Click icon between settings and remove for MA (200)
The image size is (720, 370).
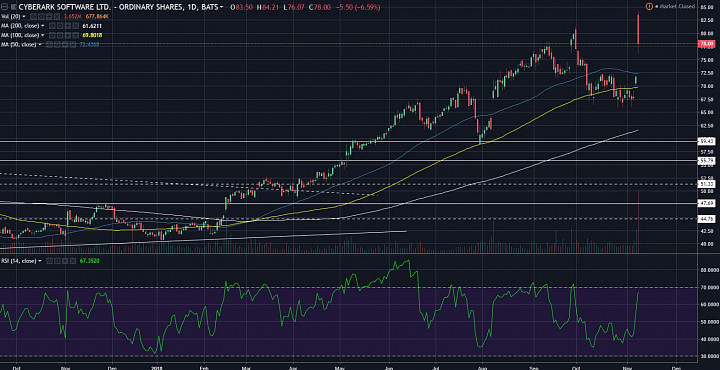pyautogui.click(x=68, y=26)
